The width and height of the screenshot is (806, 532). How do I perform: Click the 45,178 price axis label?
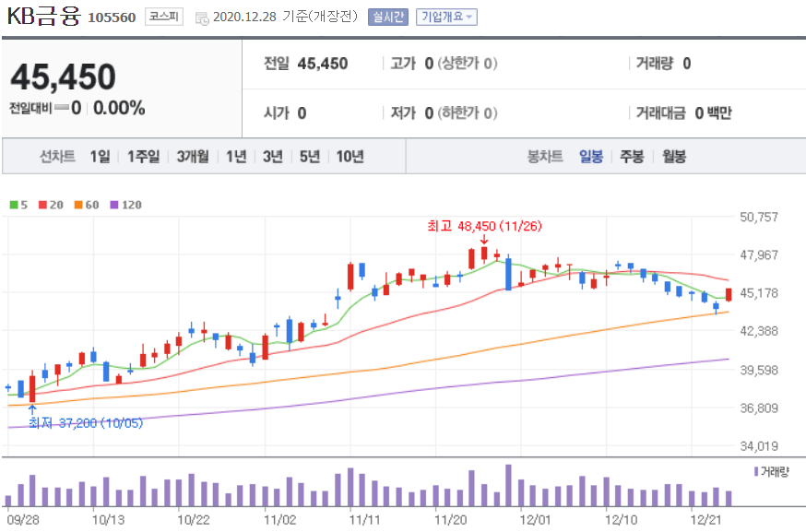click(759, 293)
